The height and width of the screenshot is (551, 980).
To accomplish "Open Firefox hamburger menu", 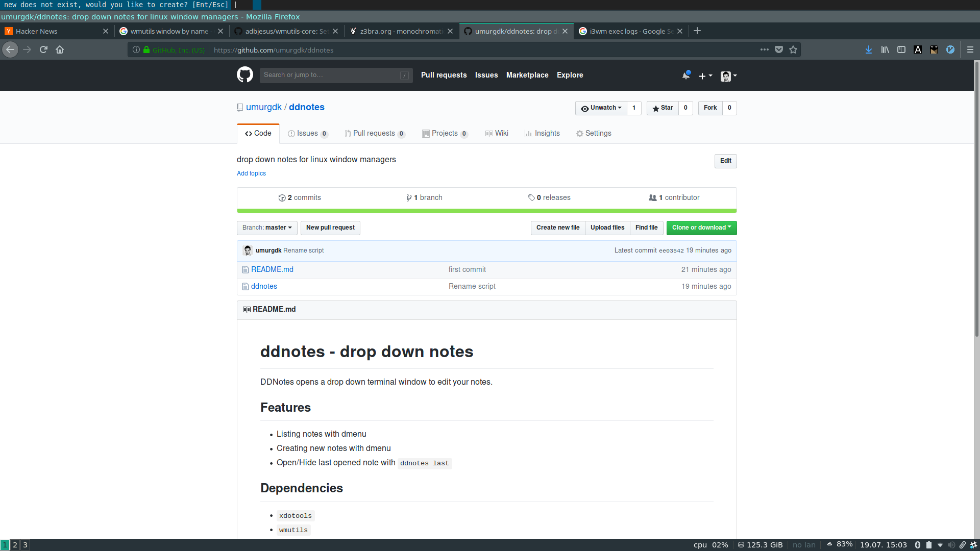I will [x=970, y=49].
